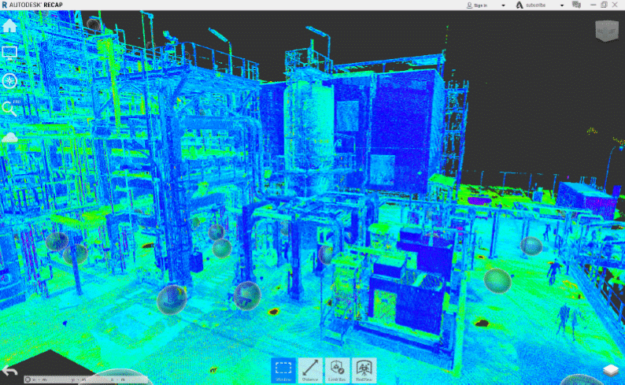
Task: Toggle the Limit Box tool
Action: 337,370
